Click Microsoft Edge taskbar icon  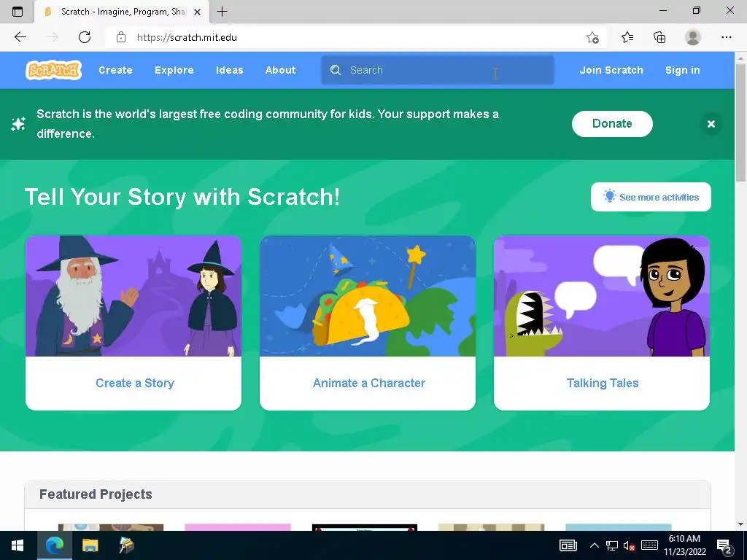point(54,545)
